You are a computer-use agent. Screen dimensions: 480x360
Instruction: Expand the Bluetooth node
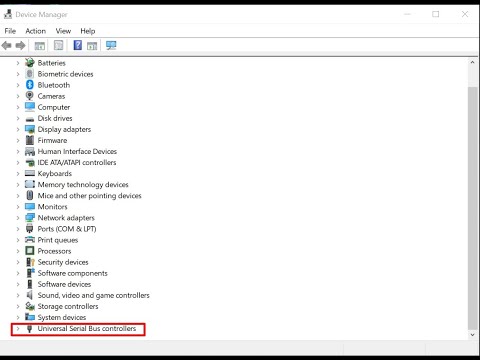[18, 85]
